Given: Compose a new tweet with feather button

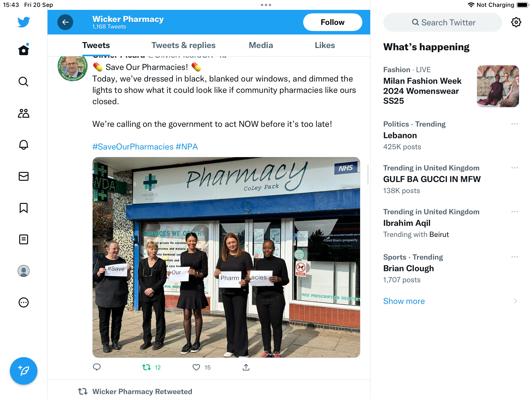Looking at the screenshot, I should coord(24,371).
